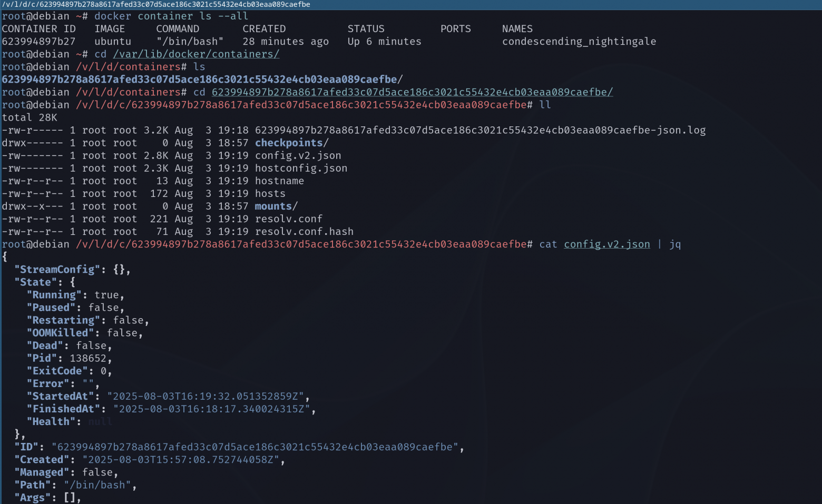822x504 pixels.
Task: Click the 'ubuntu' image name
Action: pos(113,42)
